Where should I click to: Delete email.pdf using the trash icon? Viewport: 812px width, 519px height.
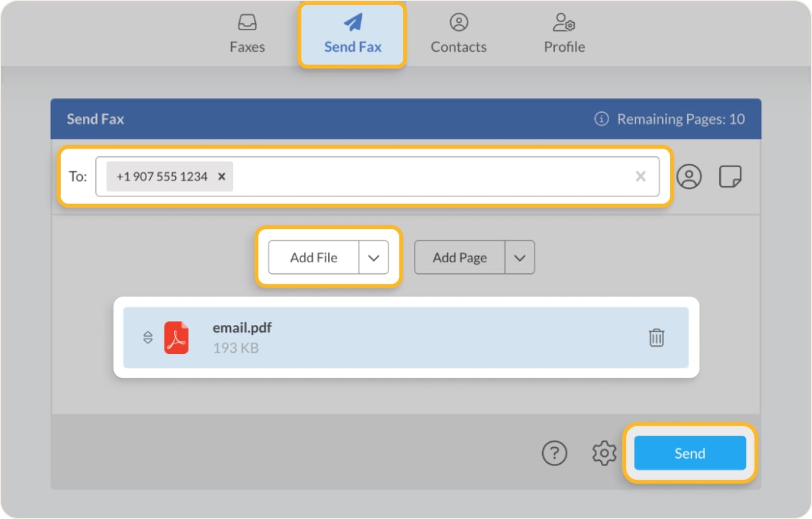tap(656, 337)
